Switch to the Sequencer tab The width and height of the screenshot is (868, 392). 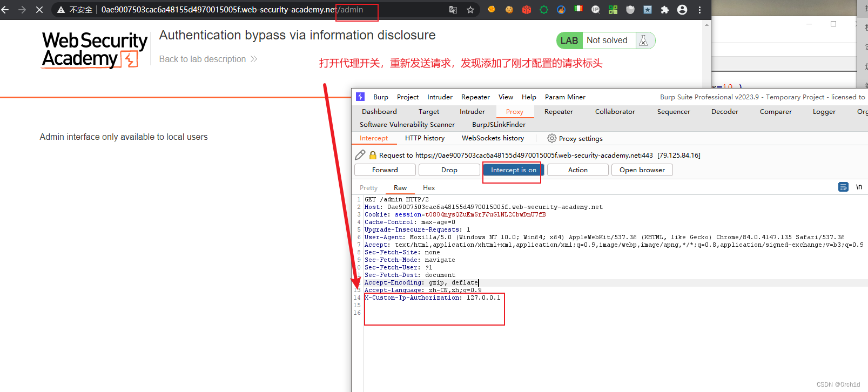pos(674,112)
